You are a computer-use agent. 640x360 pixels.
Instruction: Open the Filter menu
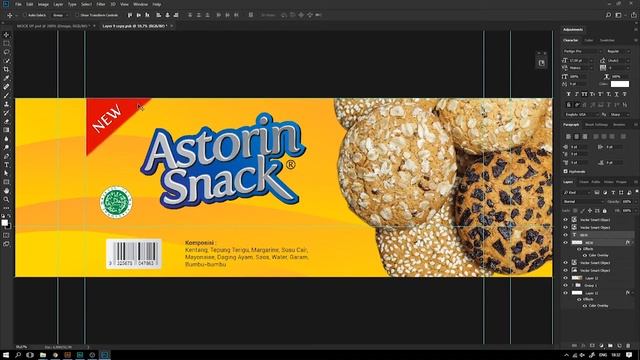pyautogui.click(x=101, y=4)
